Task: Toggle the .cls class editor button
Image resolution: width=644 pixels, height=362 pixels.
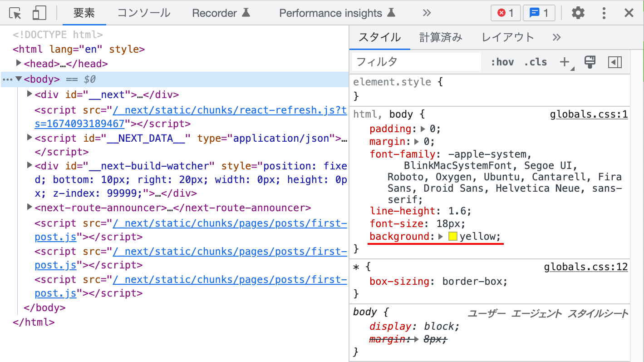Action: 535,62
